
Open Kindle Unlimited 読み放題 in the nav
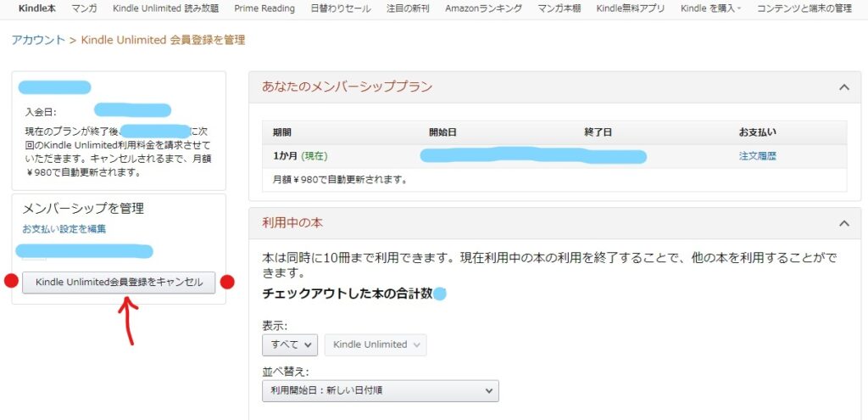[165, 8]
